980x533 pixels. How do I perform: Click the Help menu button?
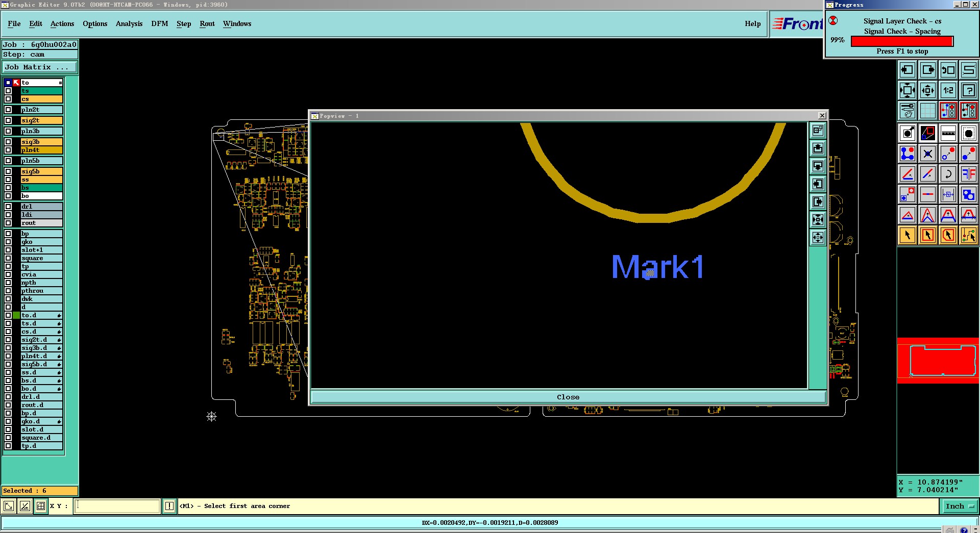(752, 23)
